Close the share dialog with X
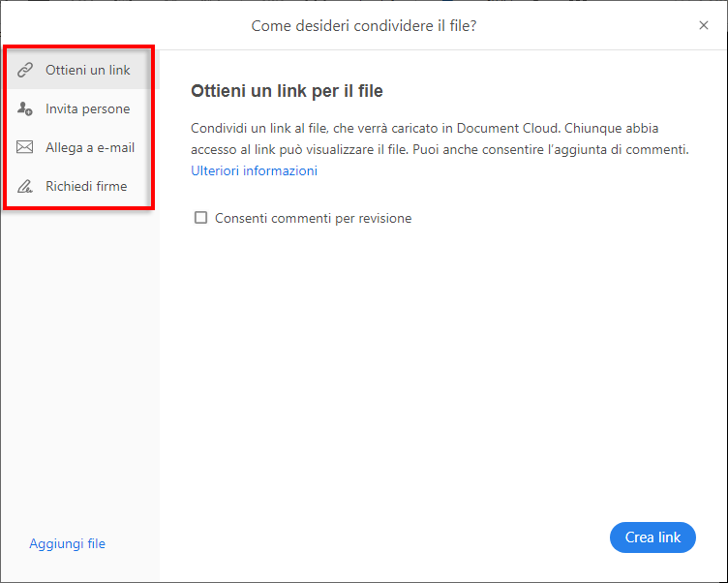Image resolution: width=728 pixels, height=583 pixels. (x=704, y=25)
